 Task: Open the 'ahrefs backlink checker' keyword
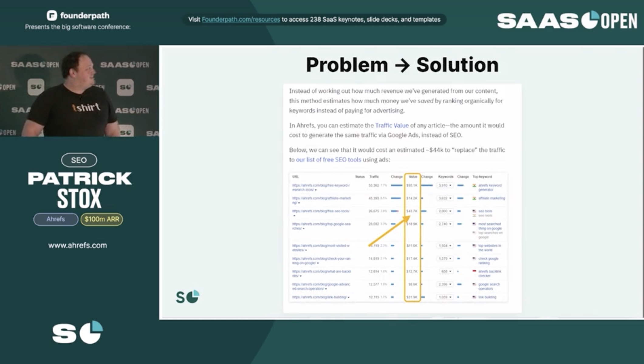[490, 273]
